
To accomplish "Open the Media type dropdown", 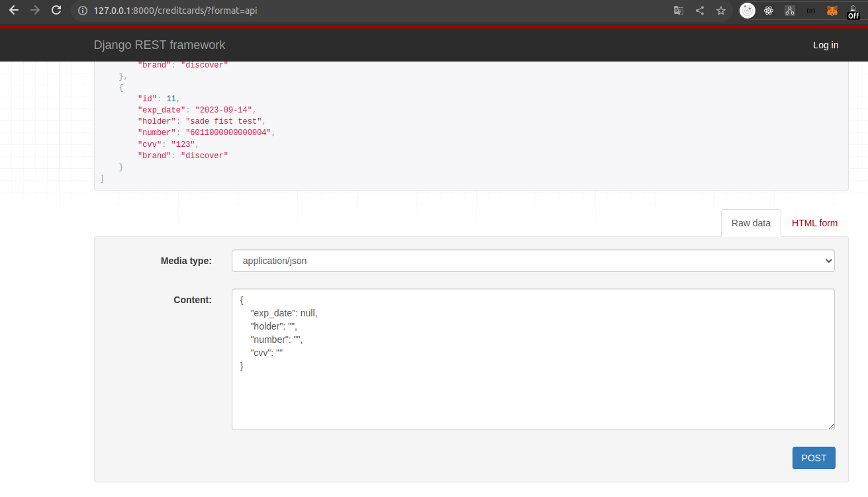I will (x=533, y=261).
